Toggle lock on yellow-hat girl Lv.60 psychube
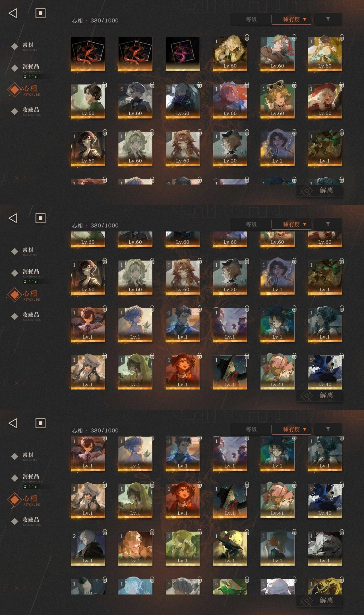Image resolution: width=364 pixels, height=615 pixels. [x=342, y=38]
